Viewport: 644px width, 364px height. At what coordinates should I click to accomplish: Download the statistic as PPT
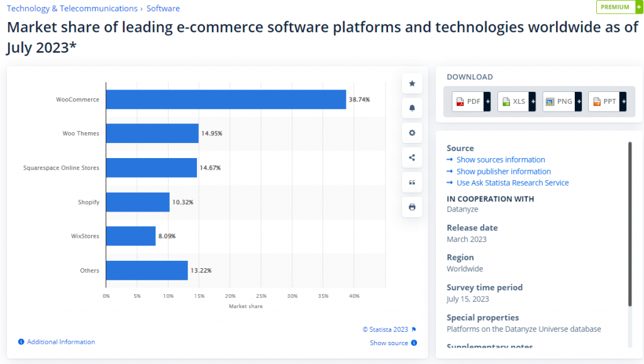coord(608,101)
